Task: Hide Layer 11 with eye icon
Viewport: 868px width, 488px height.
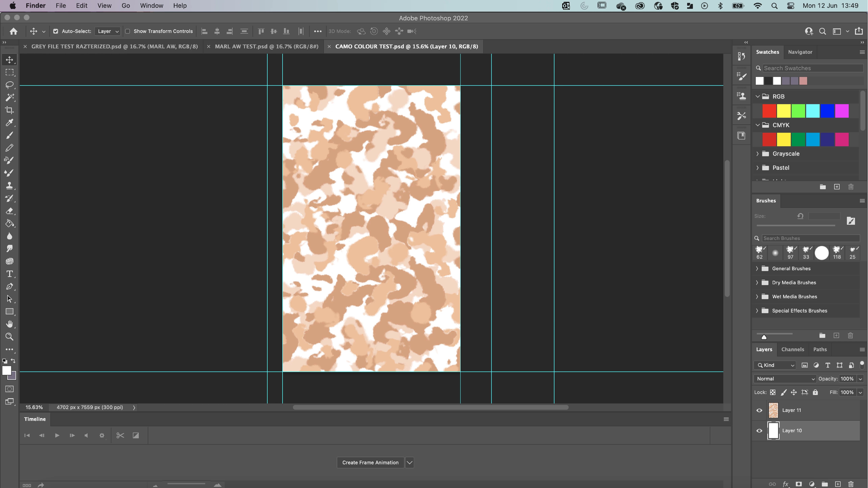Action: tap(759, 410)
